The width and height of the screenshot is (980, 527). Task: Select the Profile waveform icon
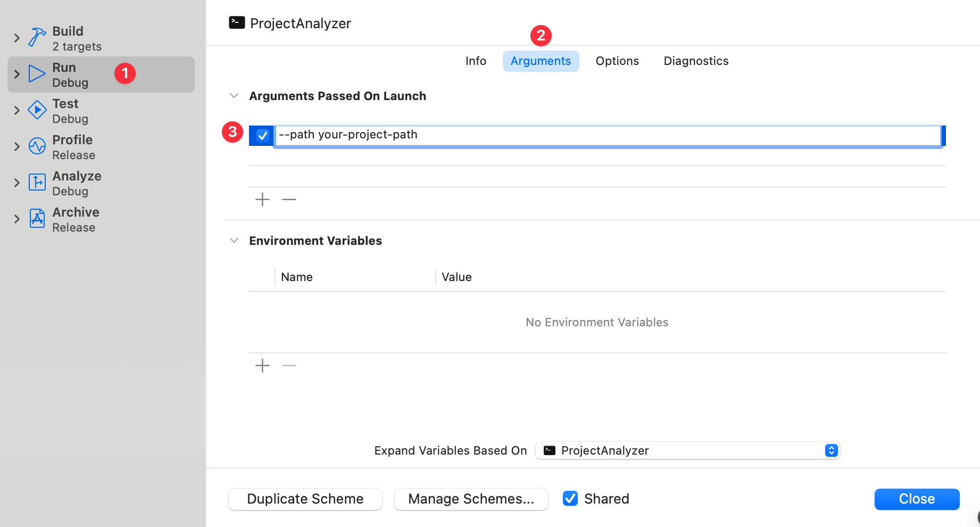click(37, 146)
